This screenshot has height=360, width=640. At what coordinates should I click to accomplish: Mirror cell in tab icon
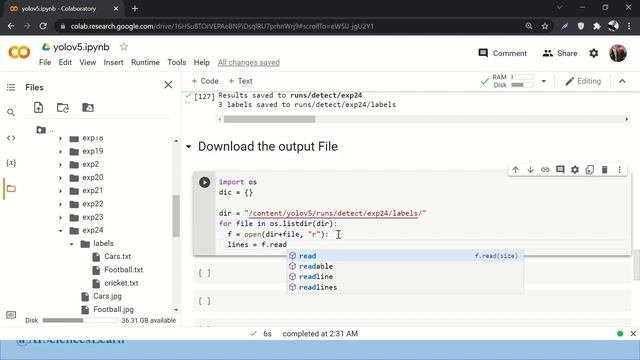(589, 169)
